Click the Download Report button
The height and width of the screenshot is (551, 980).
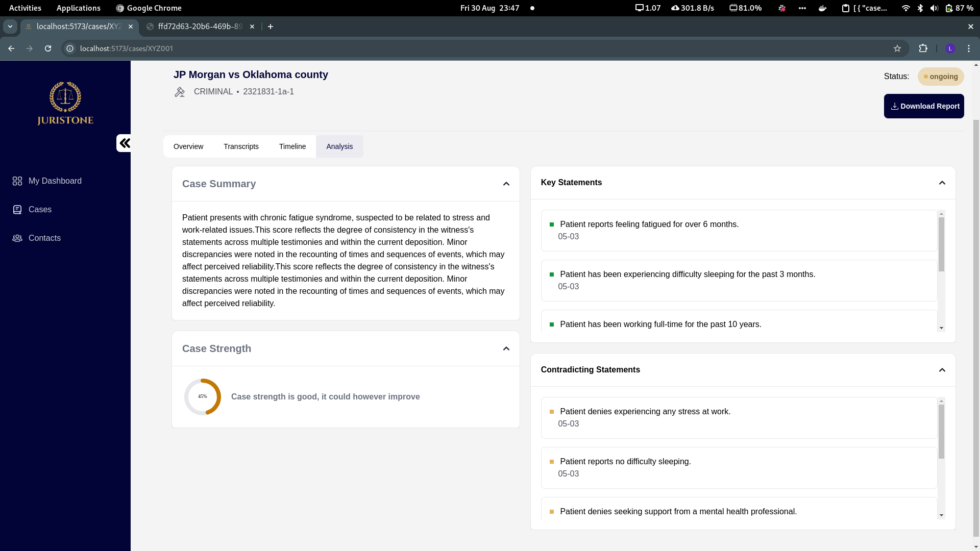coord(924,106)
